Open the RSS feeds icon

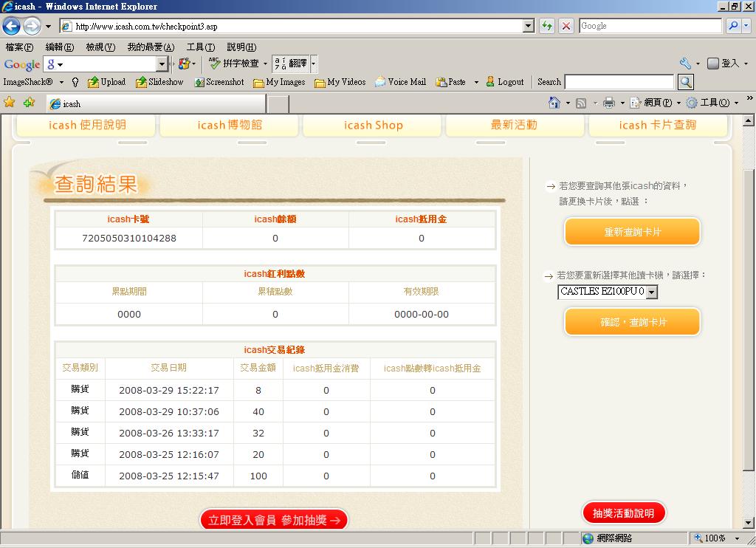(x=581, y=103)
